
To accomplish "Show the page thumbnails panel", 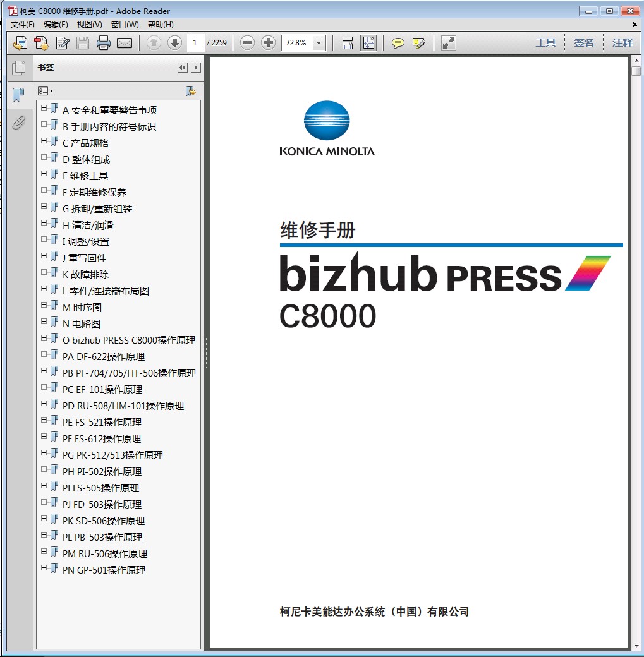I will [19, 68].
